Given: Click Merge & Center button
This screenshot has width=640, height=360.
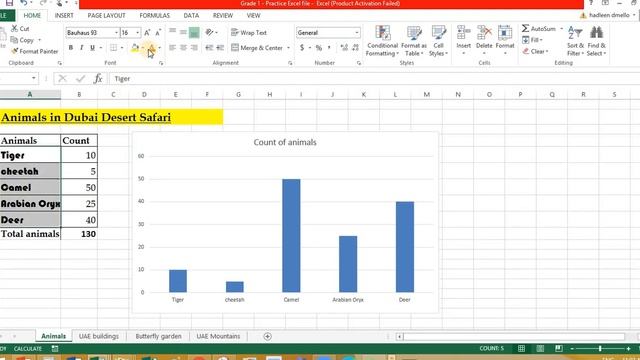Looking at the screenshot, I should [x=257, y=48].
